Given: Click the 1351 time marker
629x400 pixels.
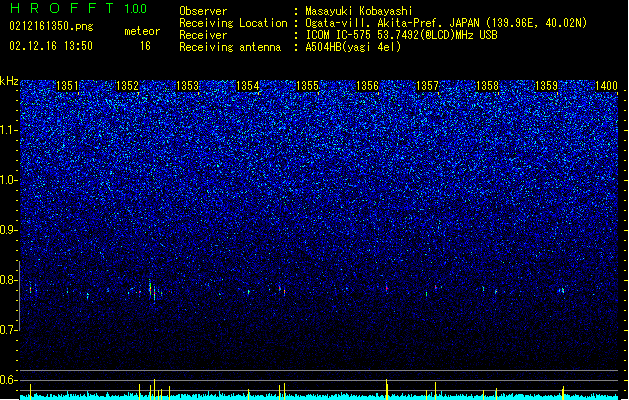Looking at the screenshot, I should click(x=67, y=86).
